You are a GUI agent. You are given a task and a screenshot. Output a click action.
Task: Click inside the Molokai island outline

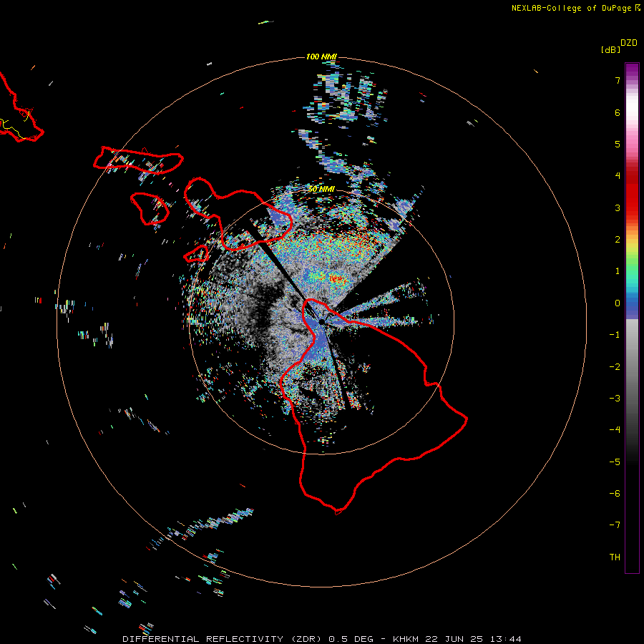coord(138,159)
